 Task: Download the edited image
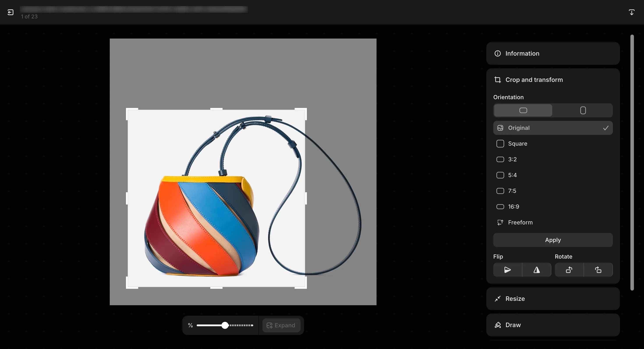[x=632, y=12]
